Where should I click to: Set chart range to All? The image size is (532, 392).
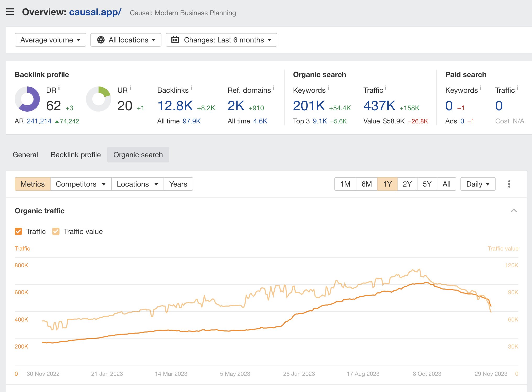pyautogui.click(x=446, y=184)
